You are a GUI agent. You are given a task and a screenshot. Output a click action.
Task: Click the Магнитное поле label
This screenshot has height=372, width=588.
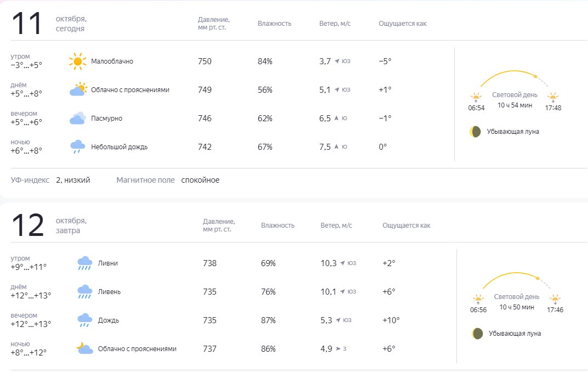146,180
